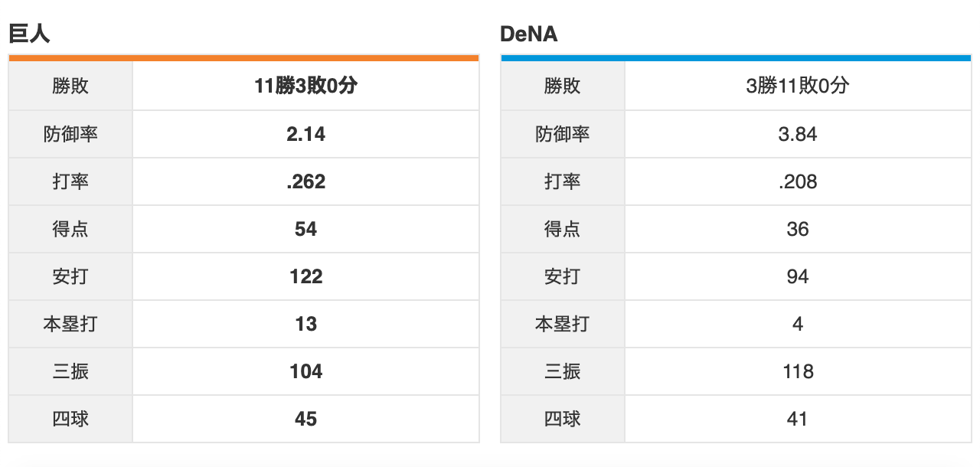Select DeNA's 三振 value 118
Viewport: 980px width, 467px height.
pyautogui.click(x=798, y=371)
